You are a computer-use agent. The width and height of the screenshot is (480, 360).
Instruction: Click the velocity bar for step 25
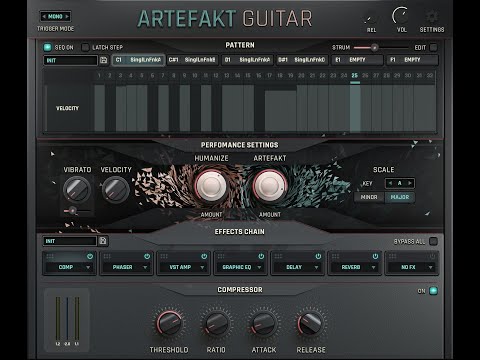click(355, 108)
